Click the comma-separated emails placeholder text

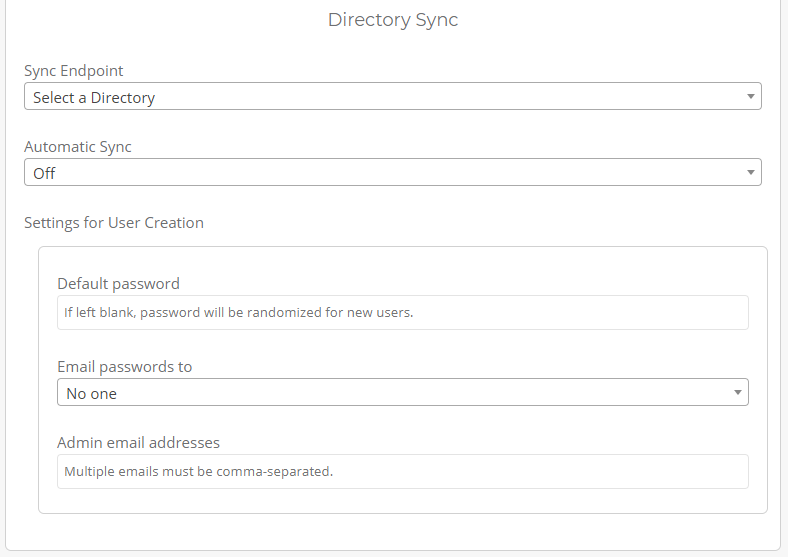pos(198,471)
